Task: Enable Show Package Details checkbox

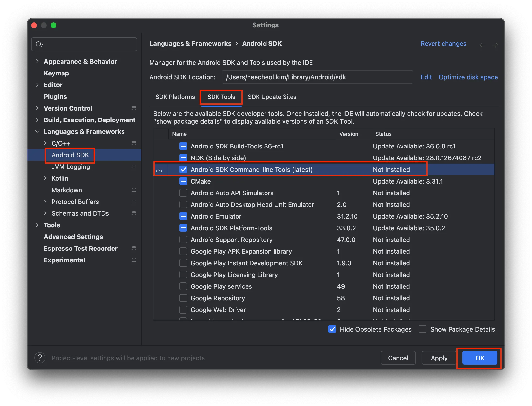Action: click(x=423, y=329)
